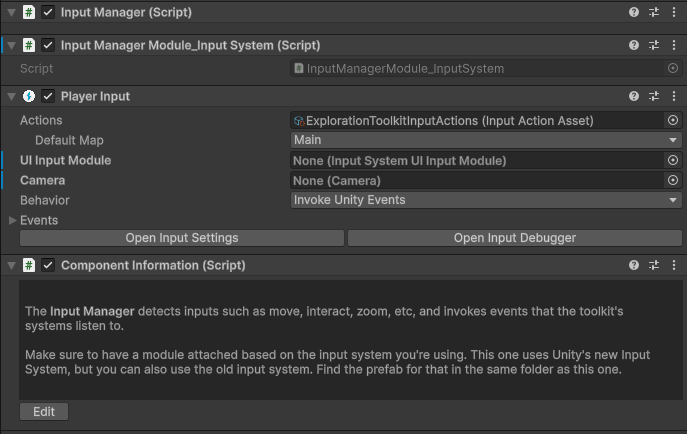Open presets for Player Input component
The width and height of the screenshot is (687, 434).
point(654,96)
